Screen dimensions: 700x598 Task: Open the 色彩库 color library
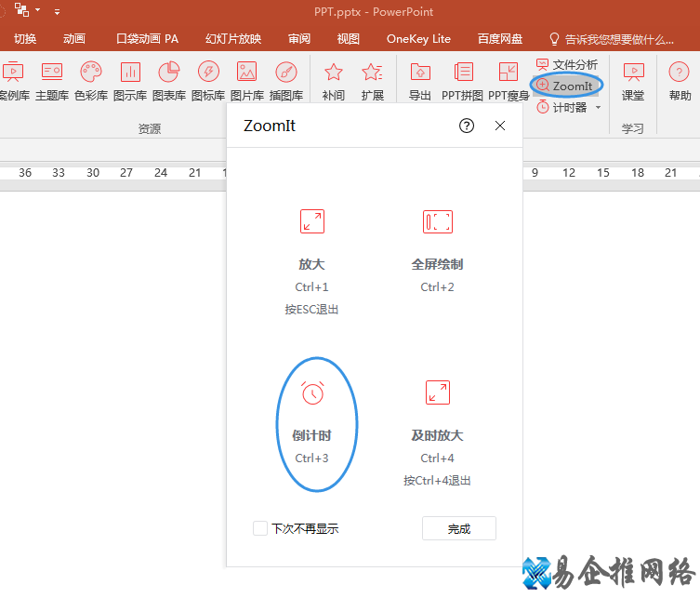click(x=91, y=80)
